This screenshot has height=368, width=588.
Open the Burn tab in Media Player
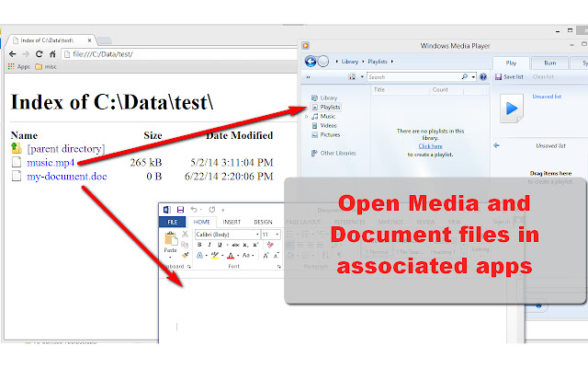click(x=548, y=63)
